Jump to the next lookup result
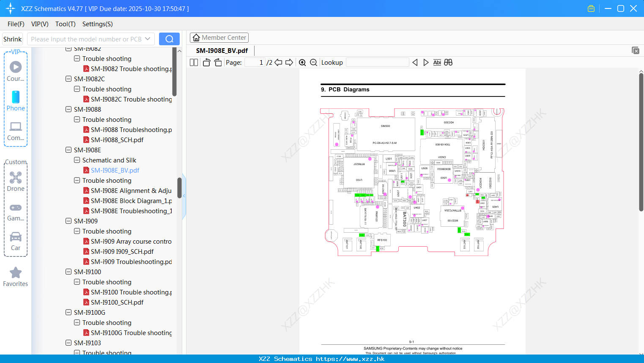 pyautogui.click(x=426, y=62)
